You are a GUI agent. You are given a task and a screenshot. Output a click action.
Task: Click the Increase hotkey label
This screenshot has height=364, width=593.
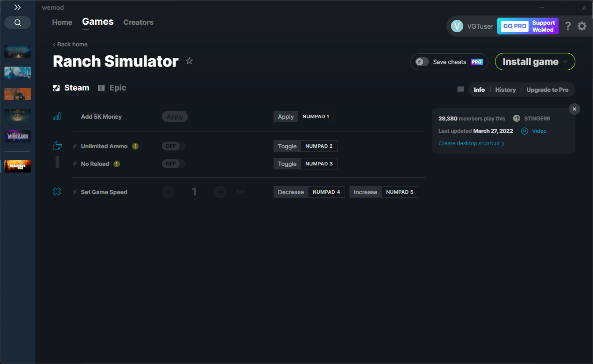[x=366, y=192]
